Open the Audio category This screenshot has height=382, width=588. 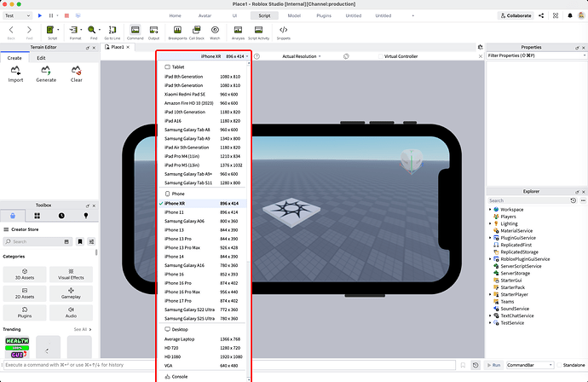coord(71,313)
